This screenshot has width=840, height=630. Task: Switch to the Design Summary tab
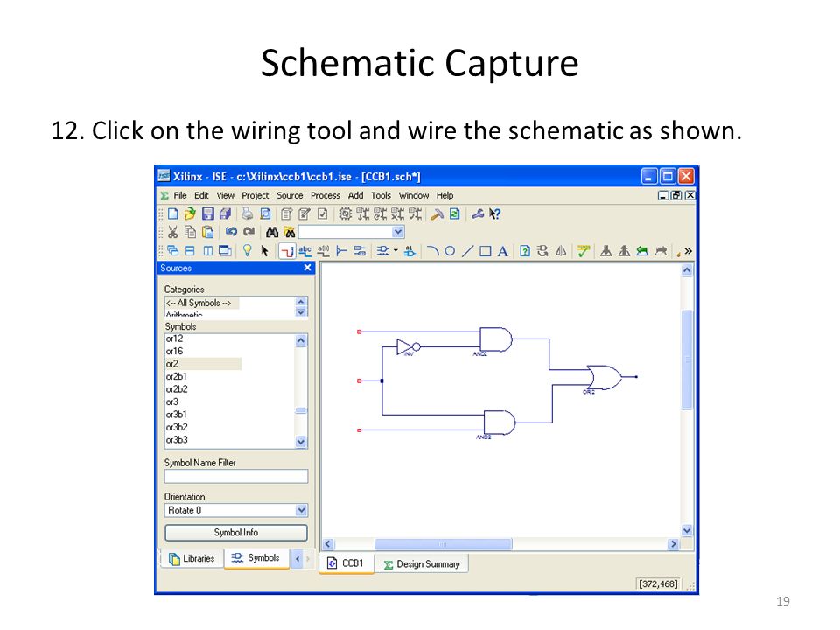422,564
